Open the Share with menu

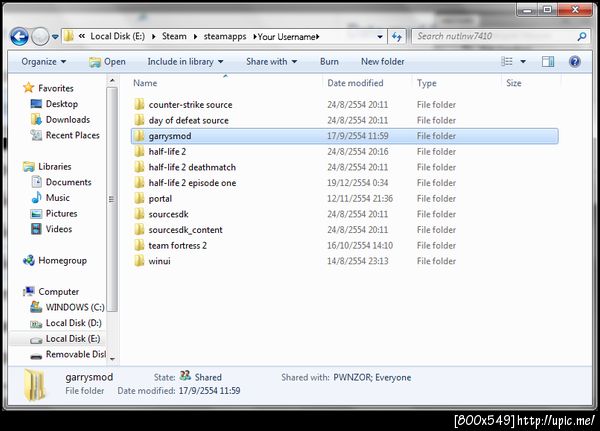point(271,62)
